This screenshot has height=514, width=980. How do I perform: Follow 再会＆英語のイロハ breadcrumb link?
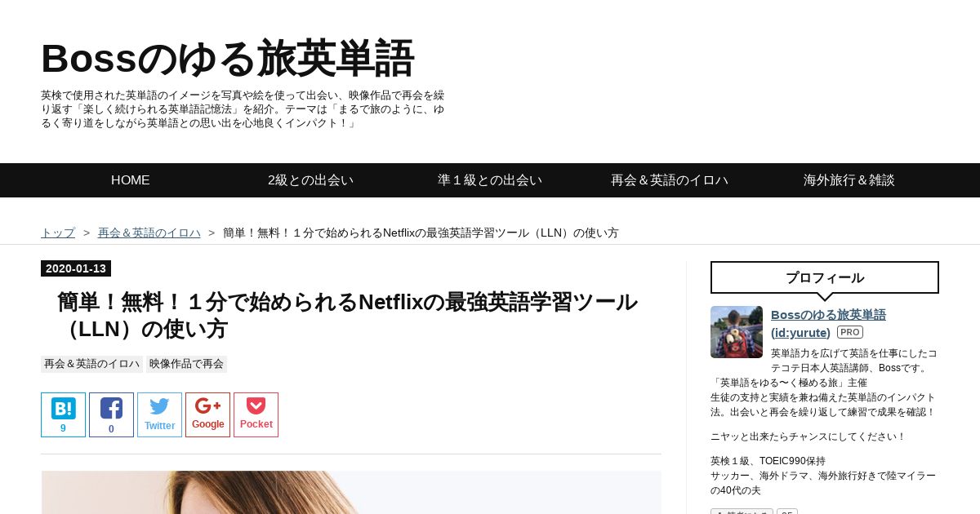[x=149, y=233]
